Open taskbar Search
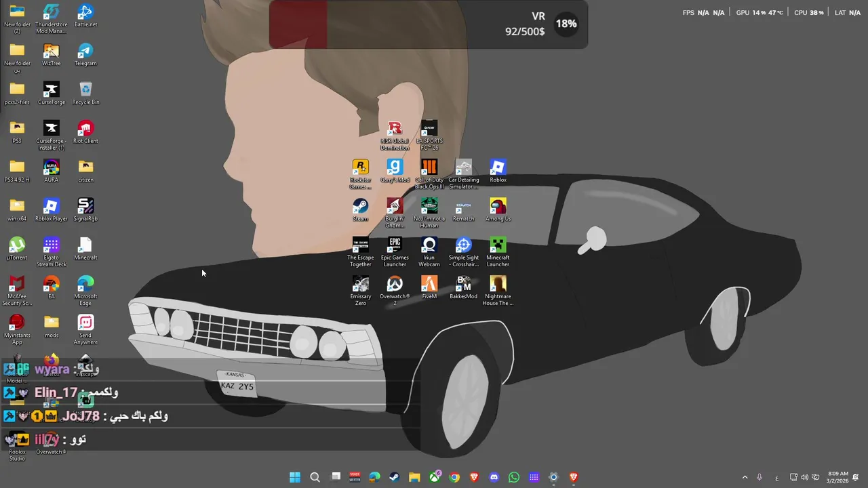This screenshot has height=488, width=868. click(315, 477)
